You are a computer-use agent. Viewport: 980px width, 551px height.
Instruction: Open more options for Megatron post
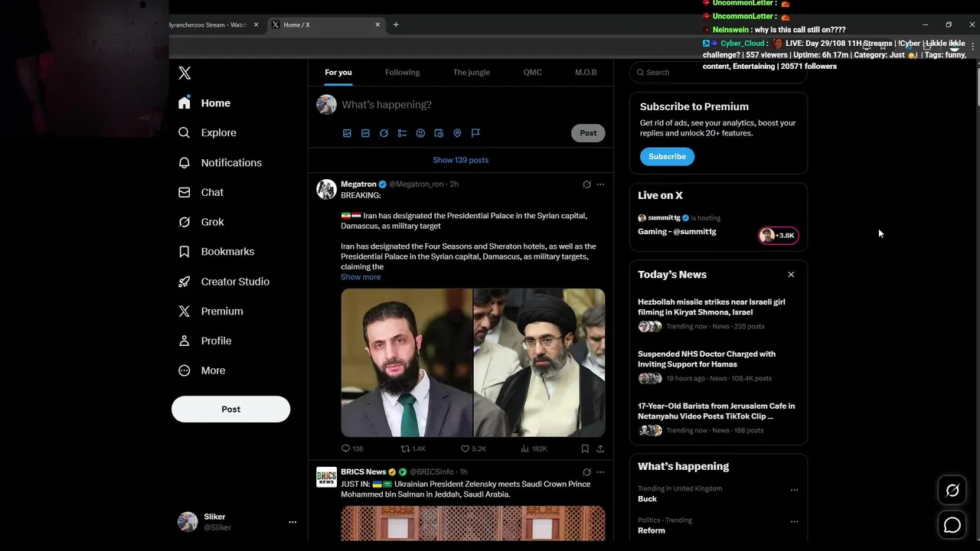pyautogui.click(x=600, y=184)
